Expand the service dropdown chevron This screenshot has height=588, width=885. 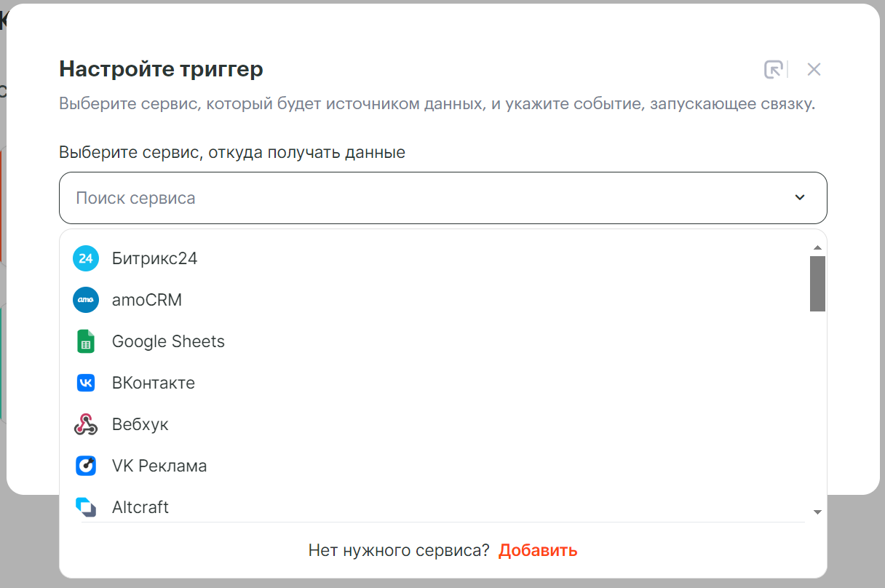(800, 198)
